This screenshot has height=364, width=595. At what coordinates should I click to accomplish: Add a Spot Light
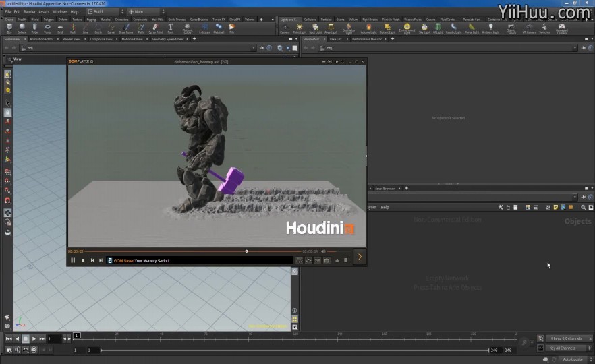315,29
